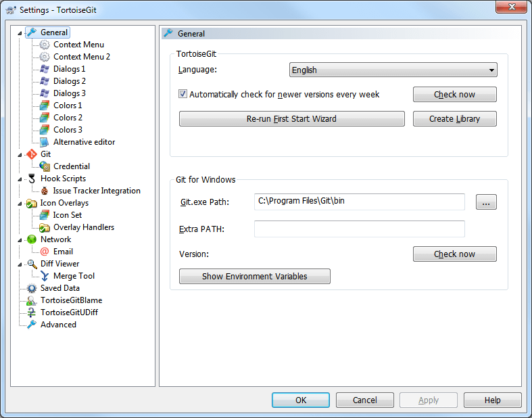
Task: Open the Email settings page
Action: 63,252
